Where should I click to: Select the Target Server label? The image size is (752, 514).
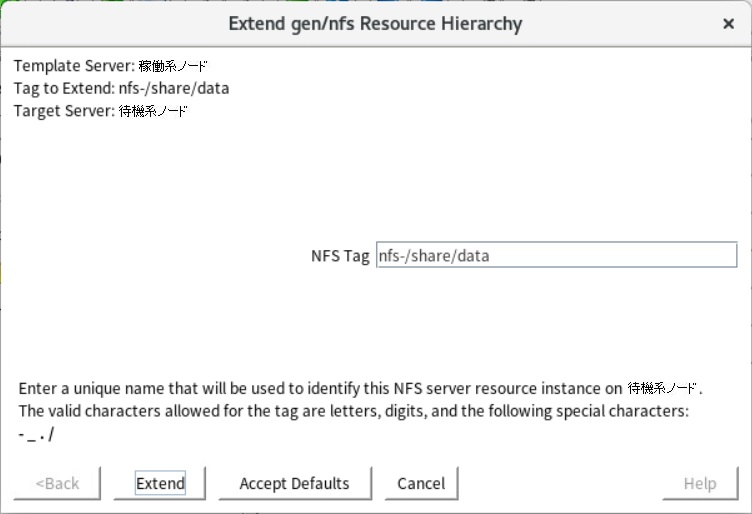[x=64, y=111]
